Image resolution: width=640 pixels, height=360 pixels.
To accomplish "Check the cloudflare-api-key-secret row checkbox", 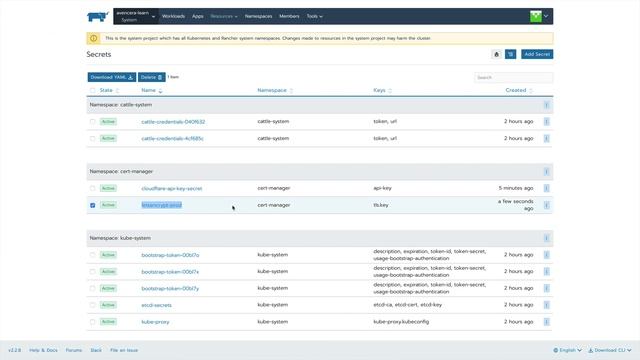I will tap(93, 188).
